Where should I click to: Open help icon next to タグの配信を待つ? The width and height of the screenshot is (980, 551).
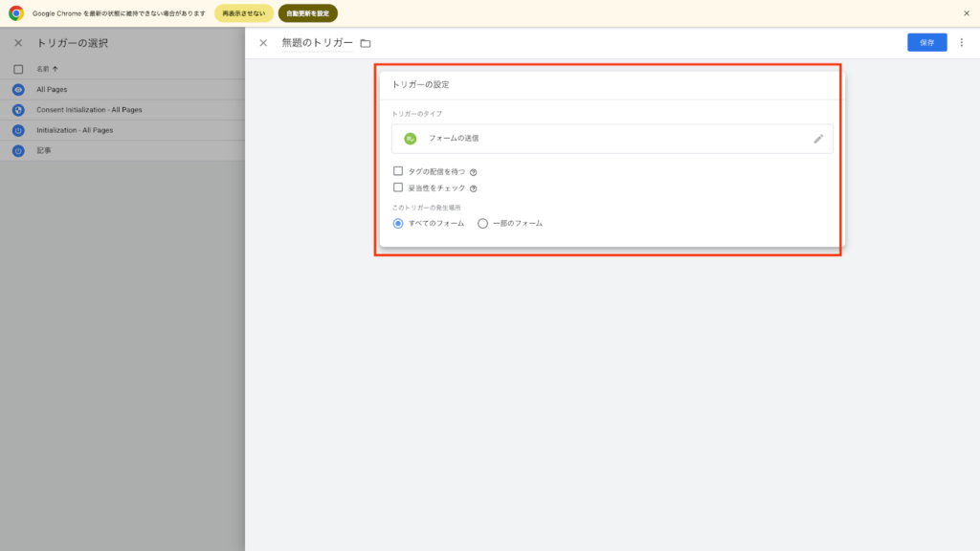474,172
